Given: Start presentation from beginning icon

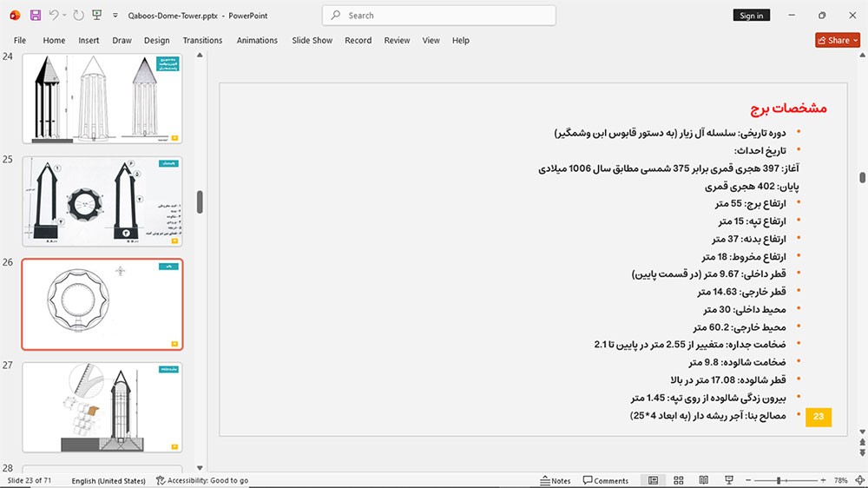Looking at the screenshot, I should coord(97,16).
